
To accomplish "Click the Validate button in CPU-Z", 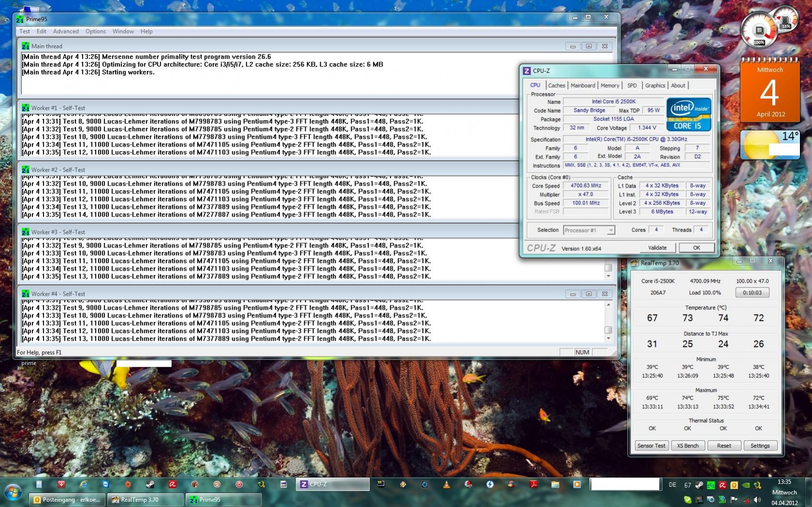I will pyautogui.click(x=657, y=247).
